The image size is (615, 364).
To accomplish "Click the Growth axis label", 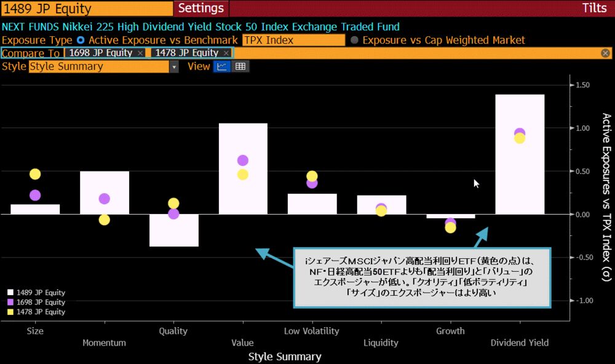I will (450, 331).
